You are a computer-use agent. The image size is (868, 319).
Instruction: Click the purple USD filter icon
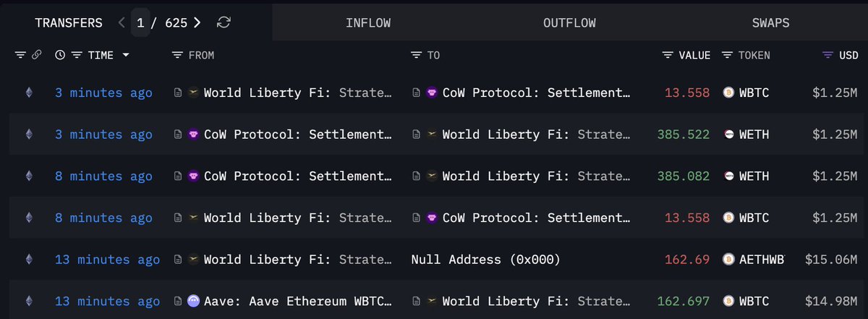[828, 55]
